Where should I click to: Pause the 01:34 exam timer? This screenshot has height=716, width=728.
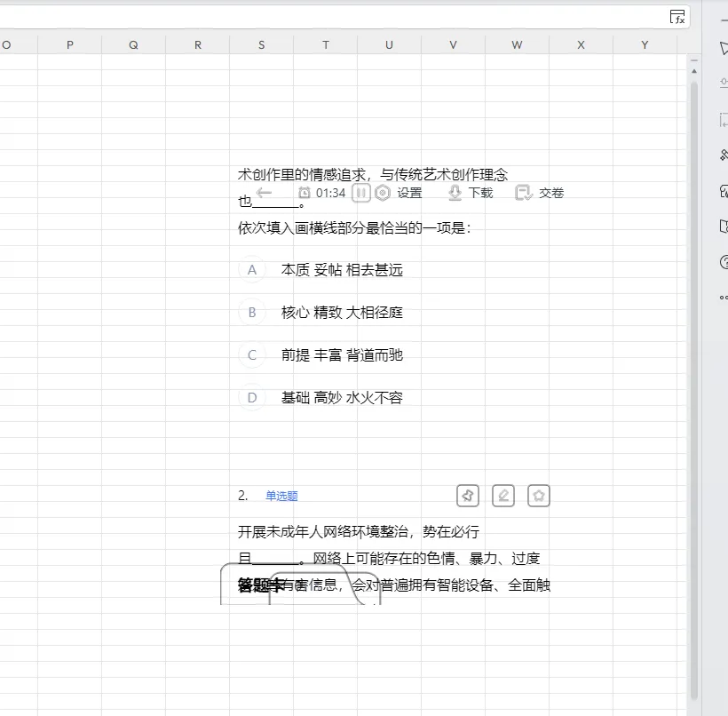click(x=360, y=193)
